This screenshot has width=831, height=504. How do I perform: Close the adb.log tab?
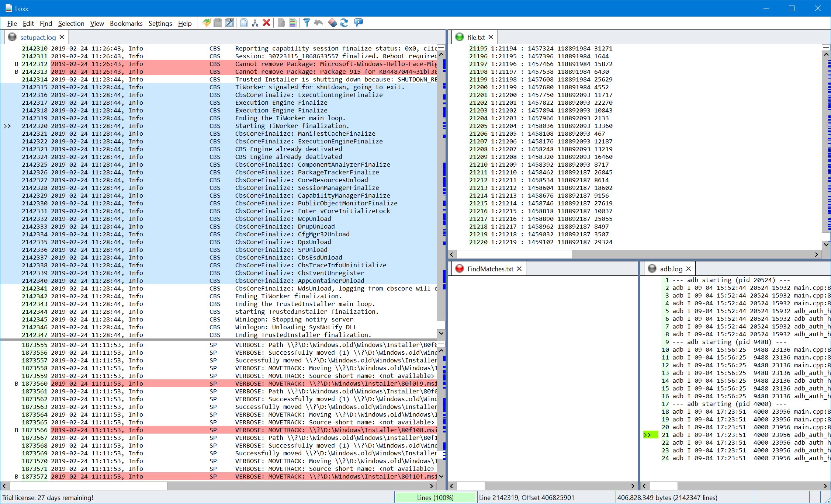[688, 269]
